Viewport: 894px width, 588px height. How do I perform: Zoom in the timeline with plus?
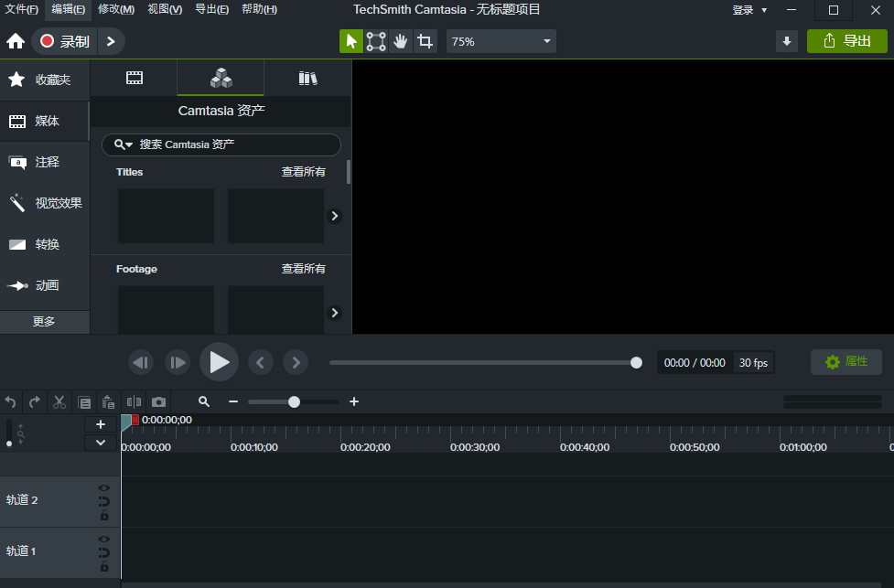(x=354, y=401)
